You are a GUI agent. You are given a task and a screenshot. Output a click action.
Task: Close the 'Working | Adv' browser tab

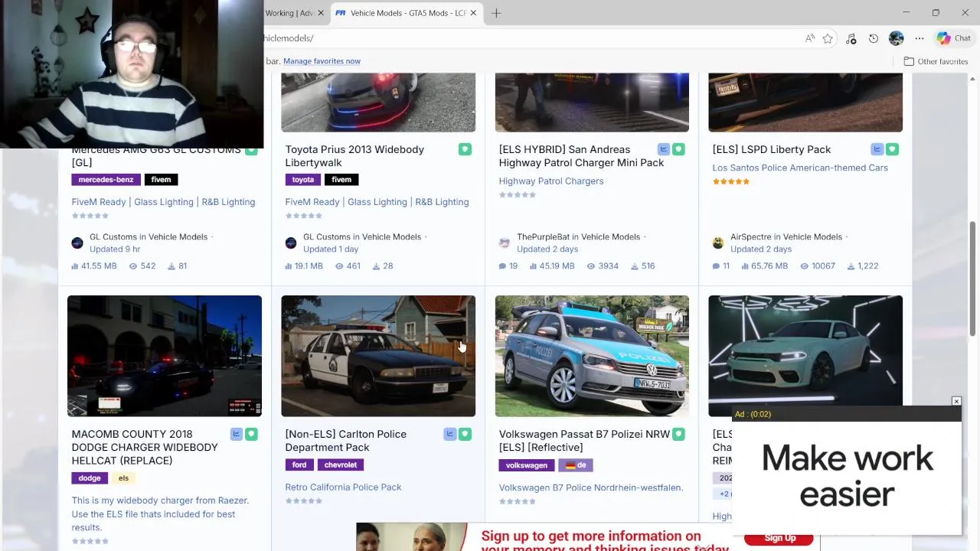[x=322, y=13]
